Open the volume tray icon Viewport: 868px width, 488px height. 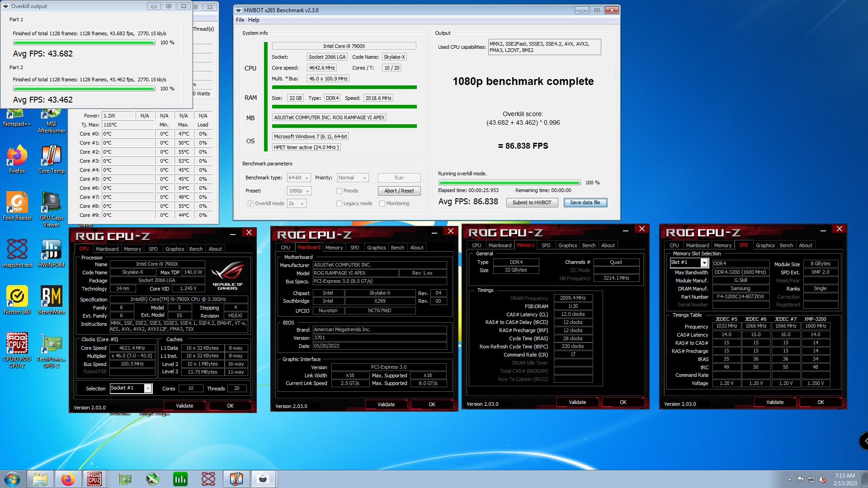tap(822, 479)
